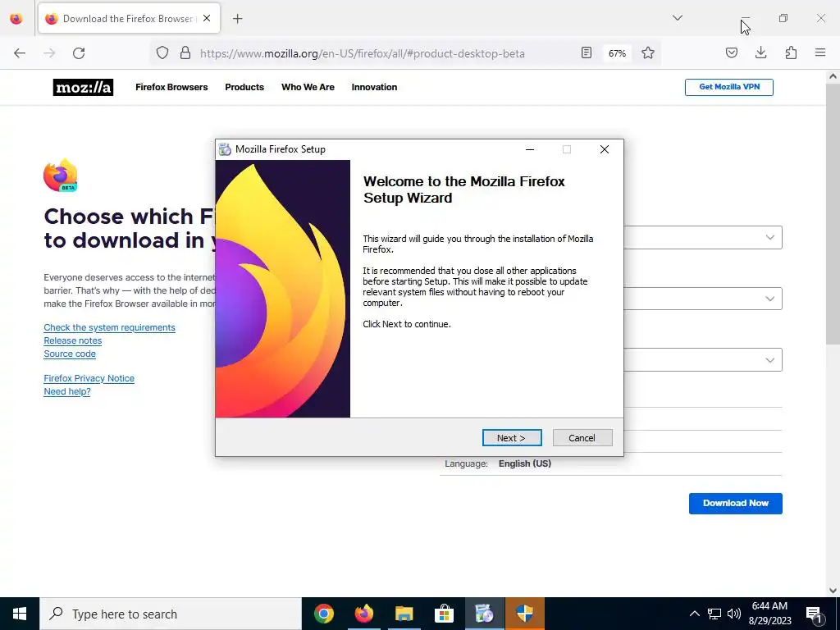This screenshot has height=630, width=840.
Task: Open Firefox from the taskbar
Action: point(363,614)
